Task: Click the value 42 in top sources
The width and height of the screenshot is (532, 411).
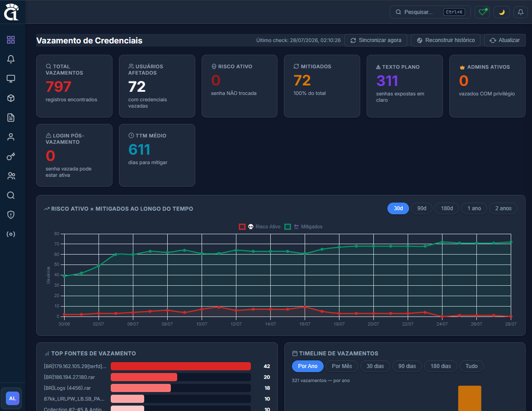Action: pos(267,366)
